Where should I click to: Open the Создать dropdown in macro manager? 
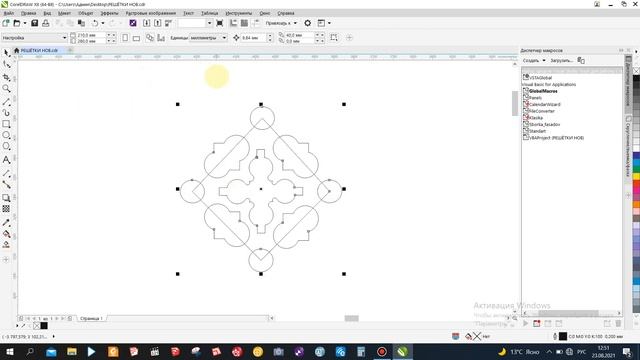point(534,60)
